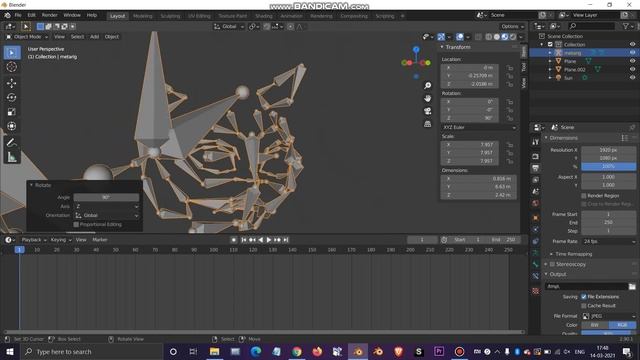The height and width of the screenshot is (360, 640).
Task: Switch to the Modeling workspace tab
Action: 142,16
